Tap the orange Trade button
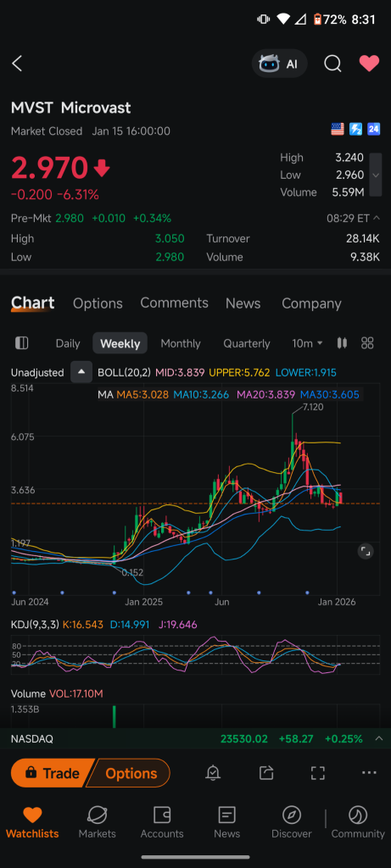 point(52,773)
